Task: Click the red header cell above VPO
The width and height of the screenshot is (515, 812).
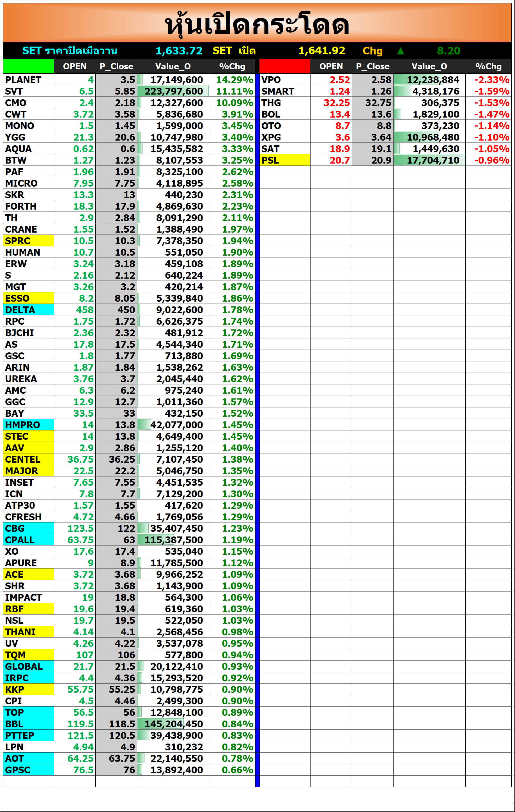Action: (285, 66)
